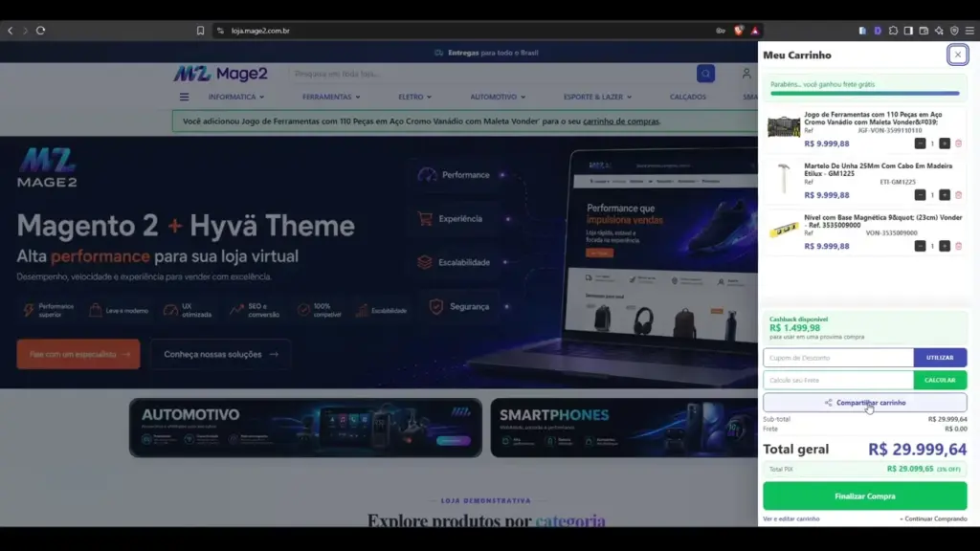This screenshot has height=551, width=980.
Task: Increase quantity of Martelo De Unha
Action: click(945, 195)
